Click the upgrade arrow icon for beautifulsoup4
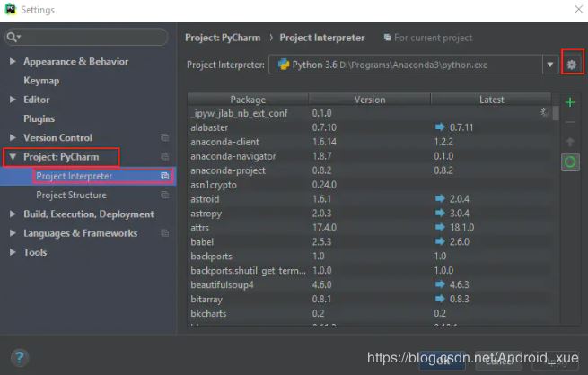588x375 pixels. click(440, 284)
